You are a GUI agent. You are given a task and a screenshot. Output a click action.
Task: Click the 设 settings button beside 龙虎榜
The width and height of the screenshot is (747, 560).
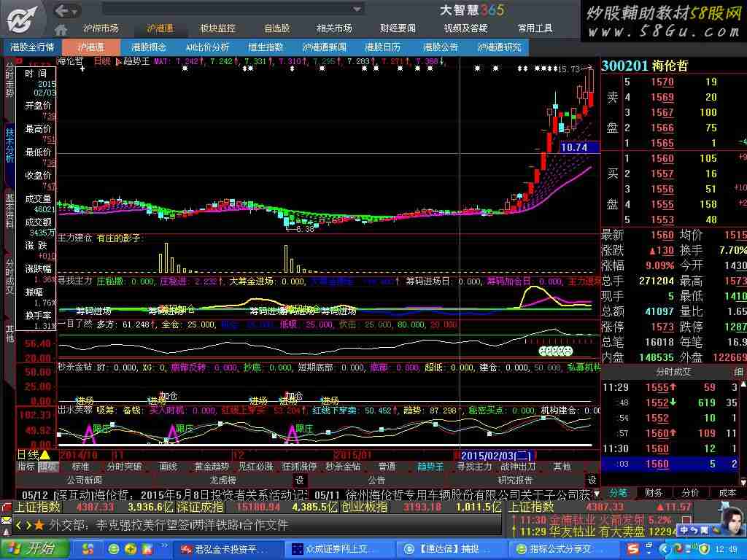[299, 480]
